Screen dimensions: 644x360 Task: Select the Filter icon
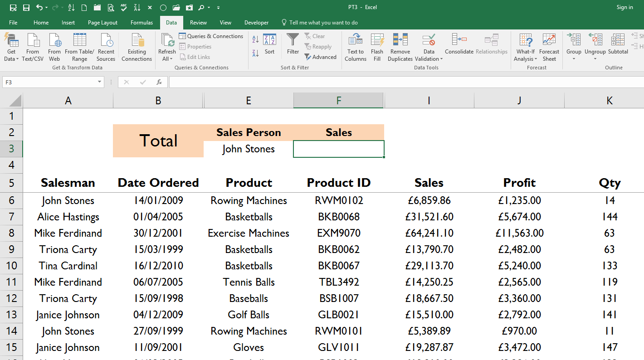293,44
